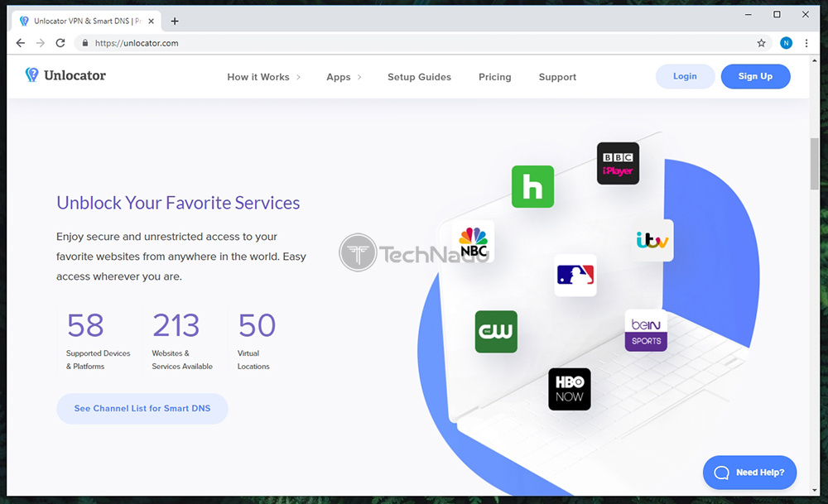Click the 50 Virtual Locations stat
The height and width of the screenshot is (504, 828).
click(256, 341)
